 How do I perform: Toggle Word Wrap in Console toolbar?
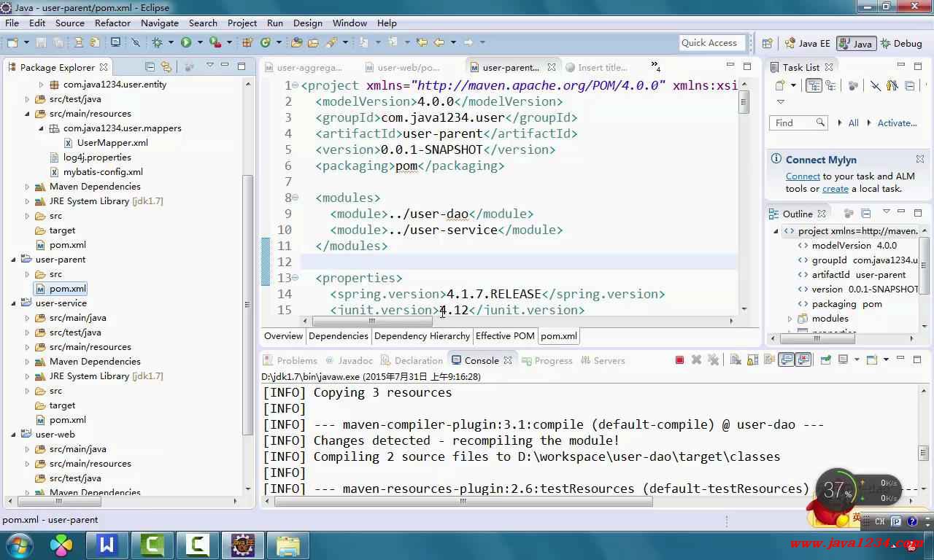point(769,360)
